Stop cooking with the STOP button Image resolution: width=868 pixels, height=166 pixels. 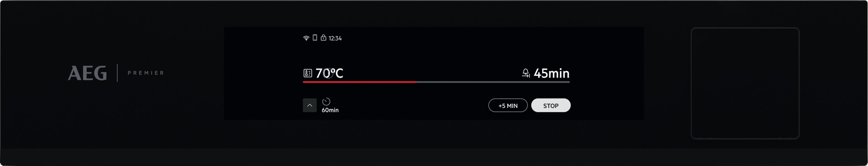(551, 106)
